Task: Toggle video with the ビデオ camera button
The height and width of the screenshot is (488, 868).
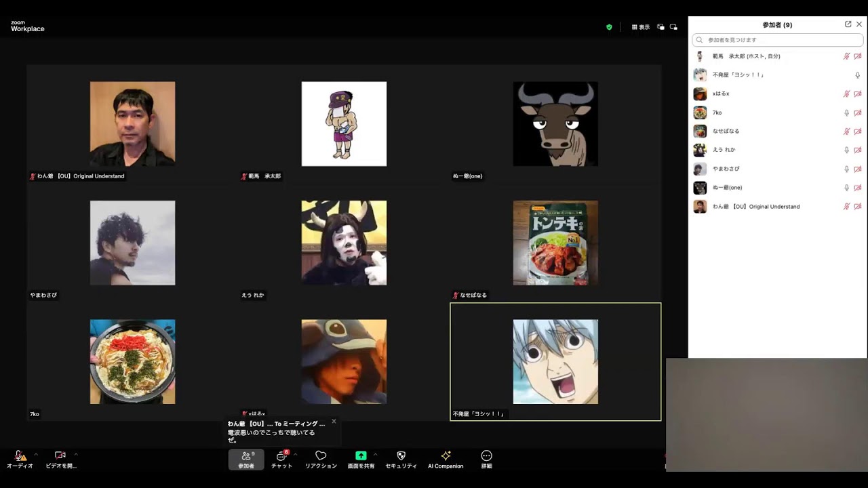Action: [60, 459]
